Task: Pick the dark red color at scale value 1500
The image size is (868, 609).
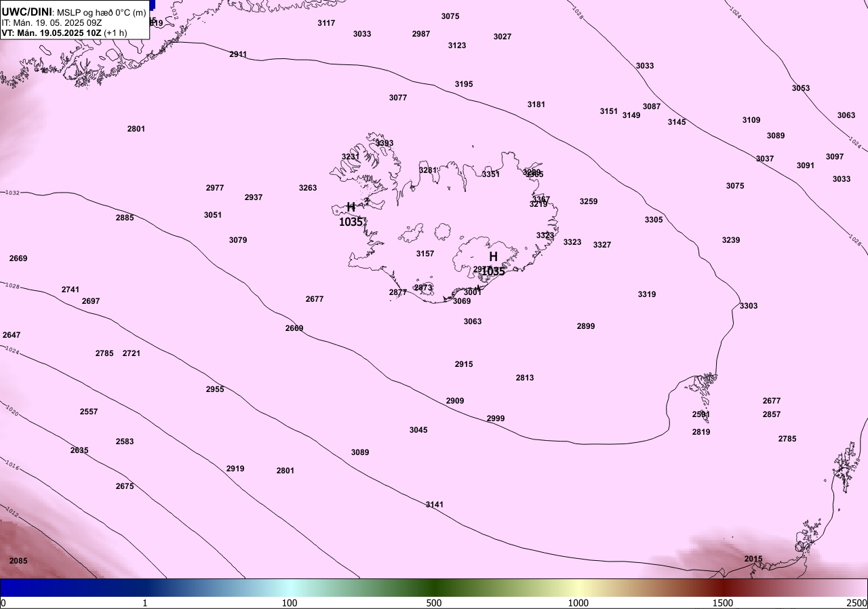Action: (x=722, y=587)
